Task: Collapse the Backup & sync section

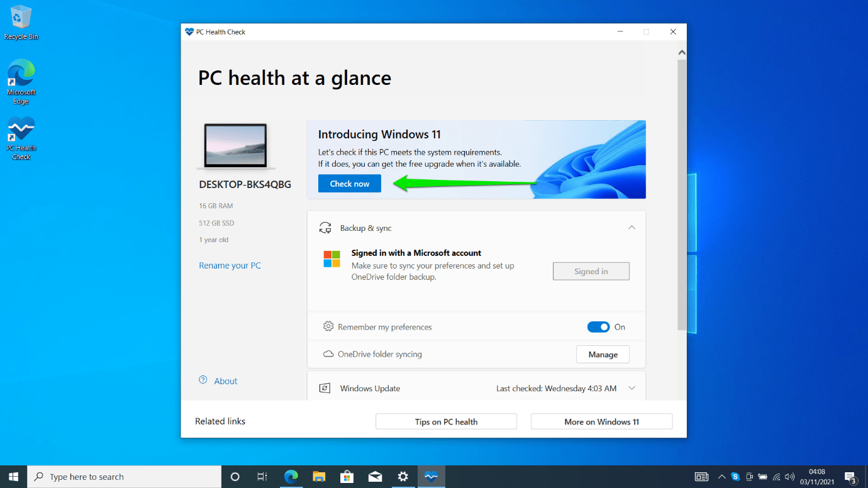Action: pyautogui.click(x=632, y=228)
